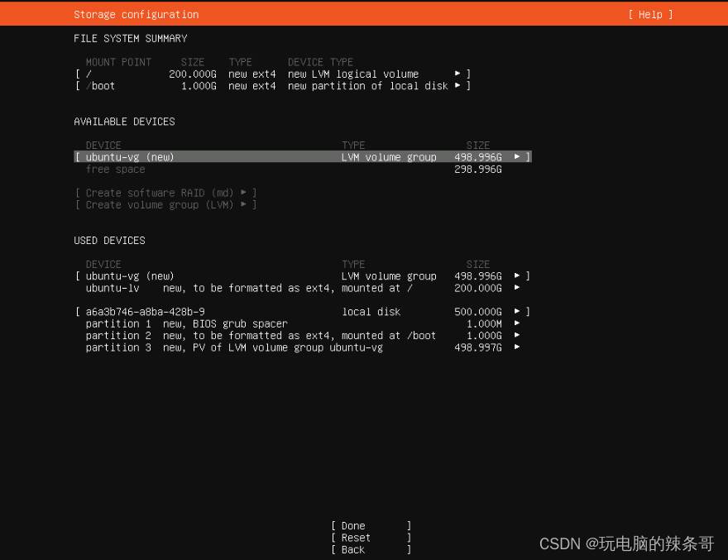The image size is (728, 560).
Task: Select the / mount point row
Action: (248, 74)
